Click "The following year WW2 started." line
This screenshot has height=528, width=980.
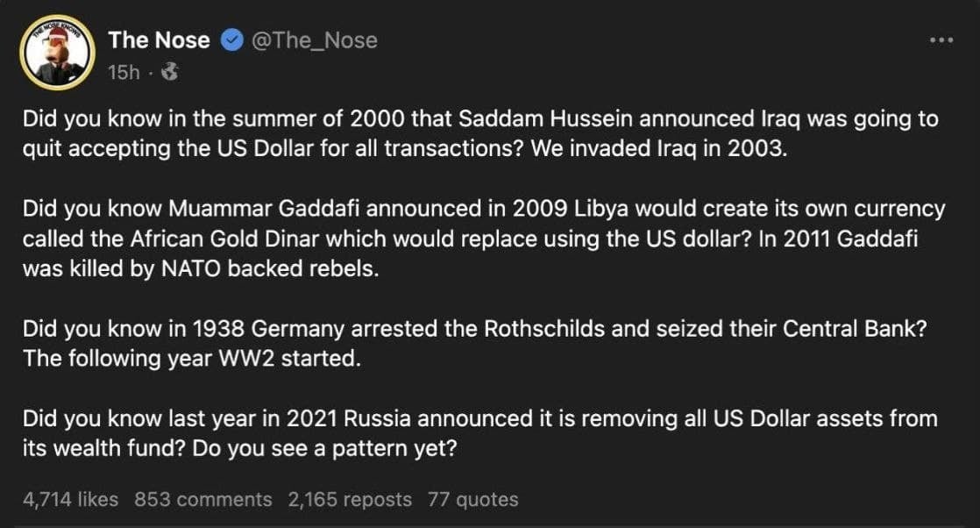(x=192, y=359)
